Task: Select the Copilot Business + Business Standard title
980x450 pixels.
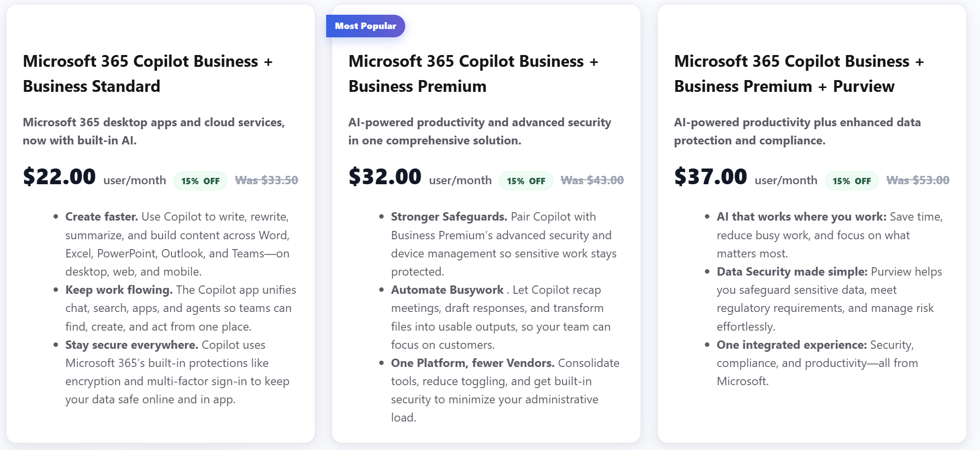Action: (147, 74)
